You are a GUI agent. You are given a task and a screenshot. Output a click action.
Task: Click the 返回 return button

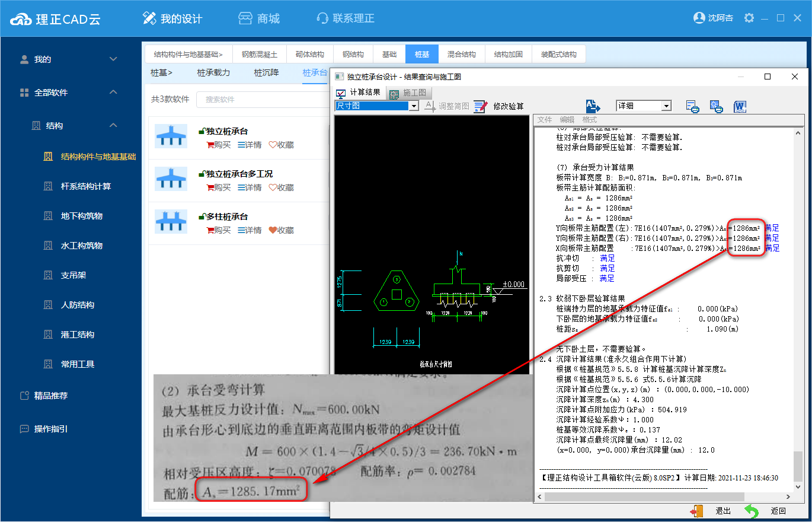(766, 511)
